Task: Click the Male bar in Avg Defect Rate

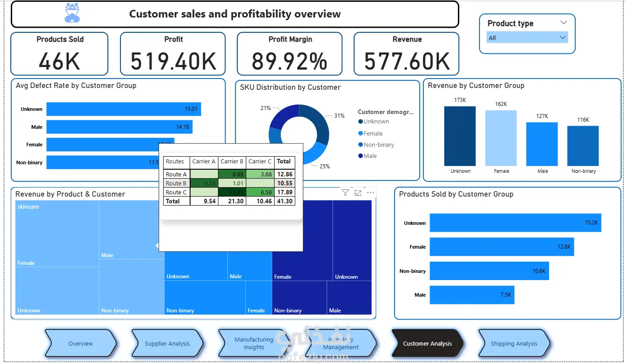Action: [120, 127]
